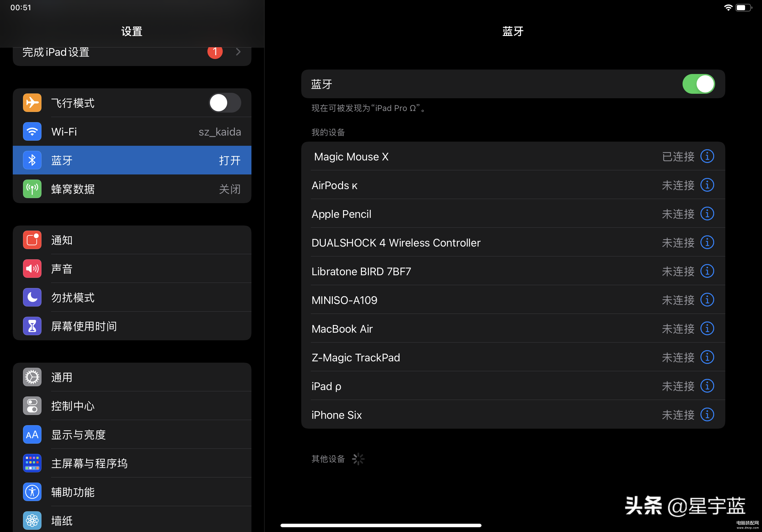Viewport: 762px width, 532px height.
Task: Connect to iPhone Six
Action: pos(513,415)
